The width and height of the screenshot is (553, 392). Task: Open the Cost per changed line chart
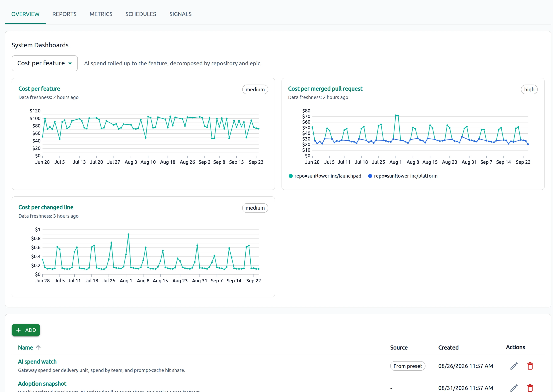click(x=46, y=207)
